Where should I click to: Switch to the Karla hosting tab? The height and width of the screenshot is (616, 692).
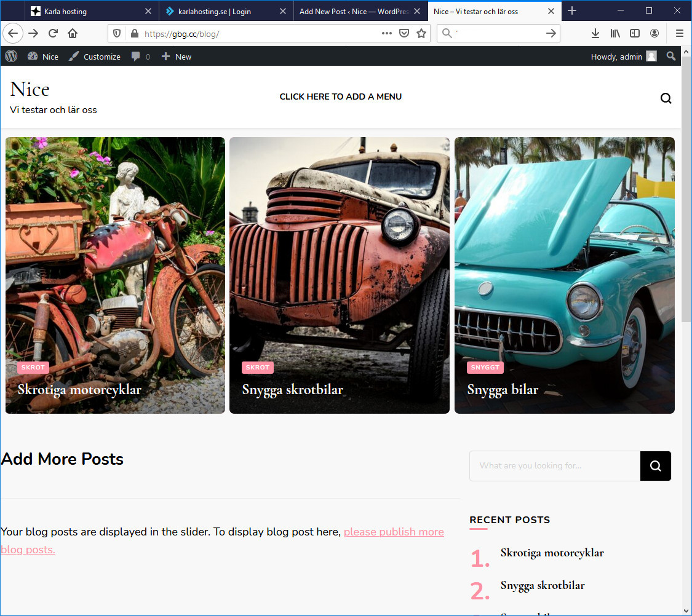coord(92,11)
